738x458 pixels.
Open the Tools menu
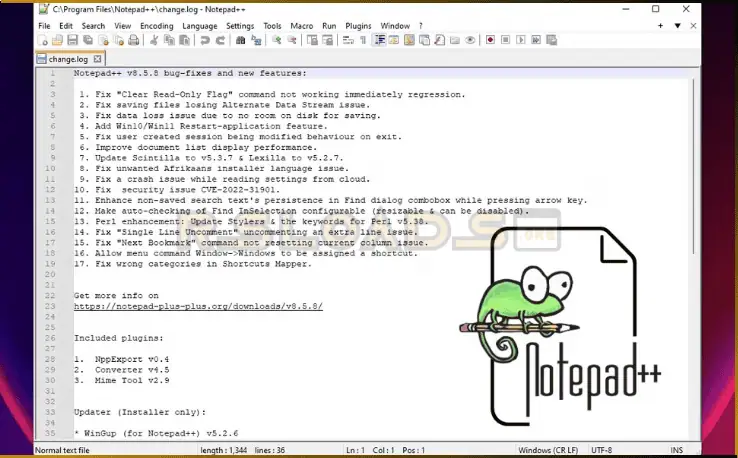pyautogui.click(x=272, y=26)
